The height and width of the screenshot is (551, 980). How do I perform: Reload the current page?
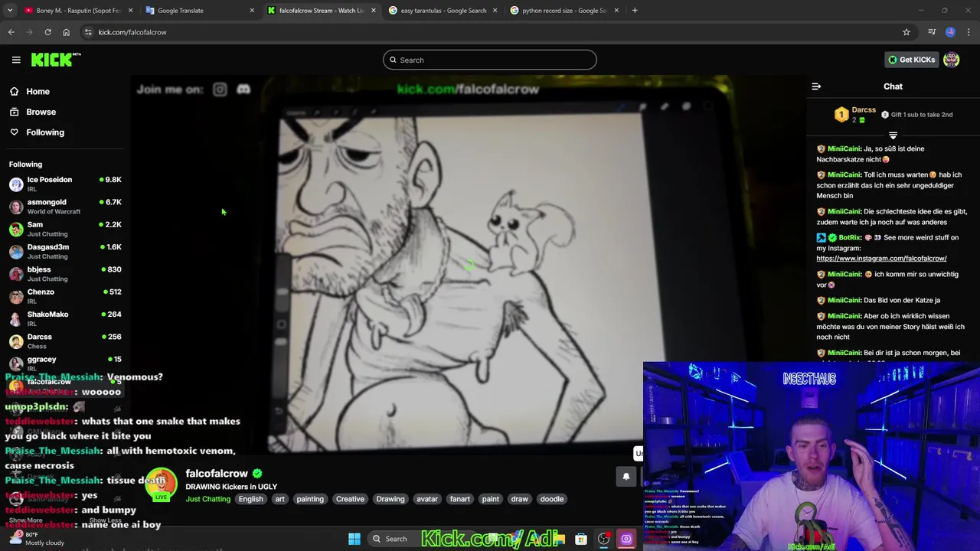pos(47,32)
